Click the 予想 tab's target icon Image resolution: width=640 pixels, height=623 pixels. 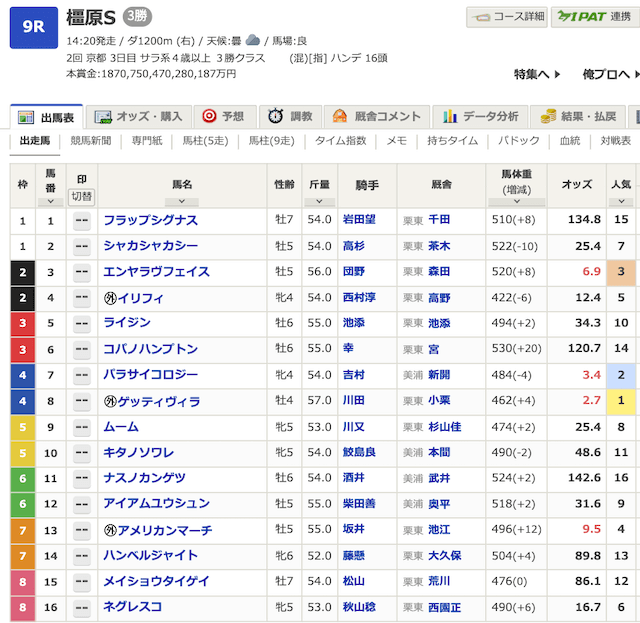click(209, 116)
